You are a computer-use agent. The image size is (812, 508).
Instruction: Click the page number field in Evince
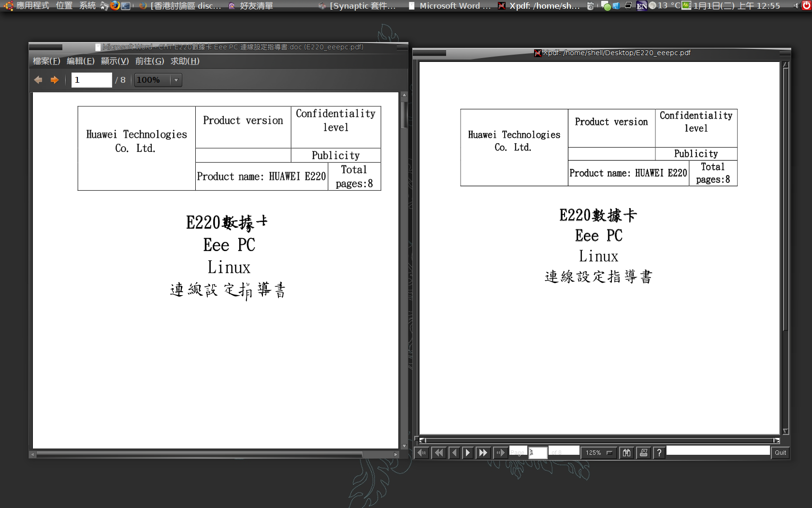(x=92, y=80)
